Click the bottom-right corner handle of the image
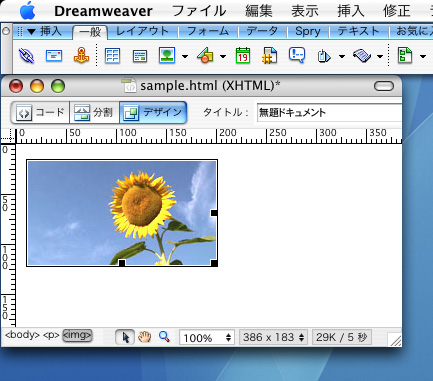 214,263
